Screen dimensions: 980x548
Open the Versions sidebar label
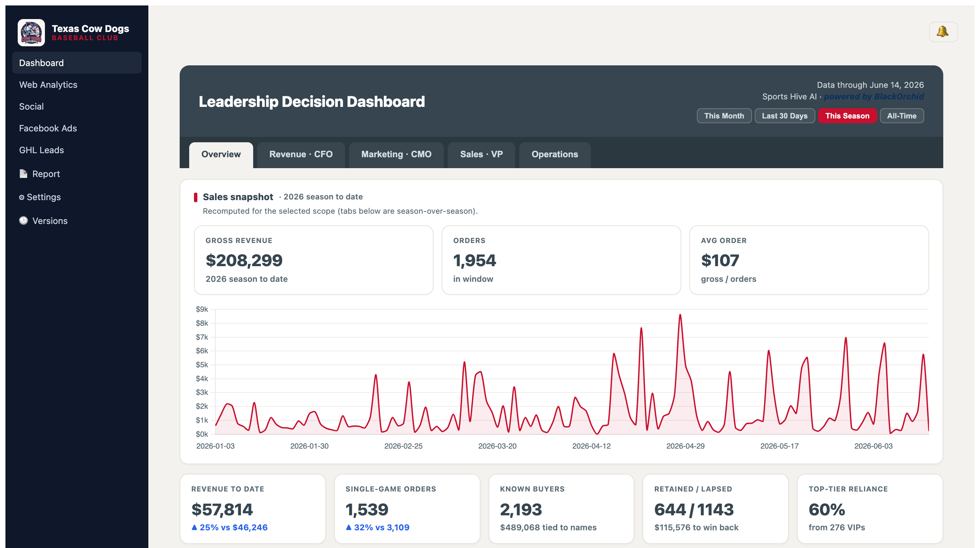50,221
